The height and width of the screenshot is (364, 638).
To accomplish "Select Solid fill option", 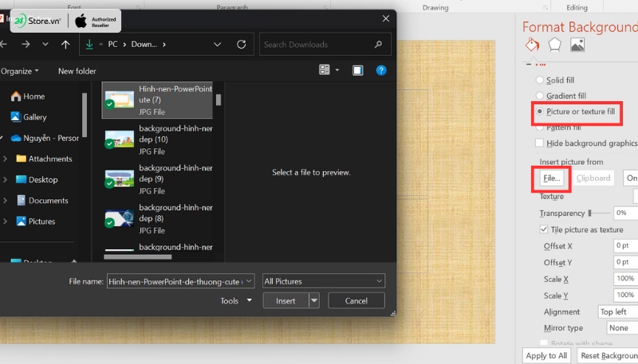I will [540, 80].
